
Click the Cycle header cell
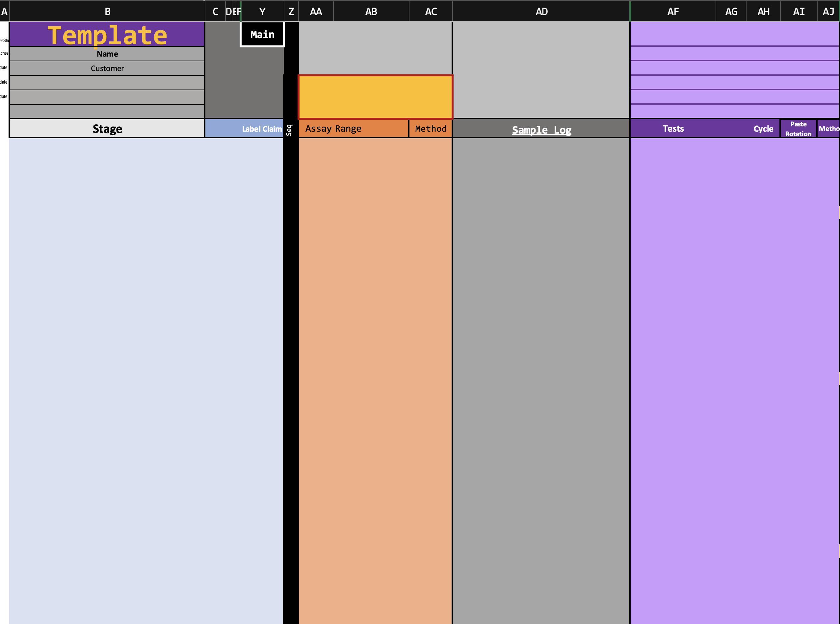[763, 129]
